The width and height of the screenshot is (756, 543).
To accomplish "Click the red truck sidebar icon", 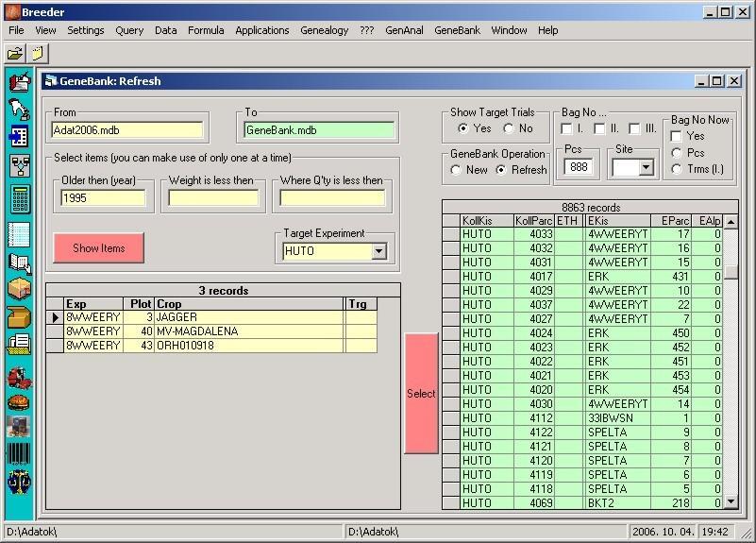I will 20,378.
